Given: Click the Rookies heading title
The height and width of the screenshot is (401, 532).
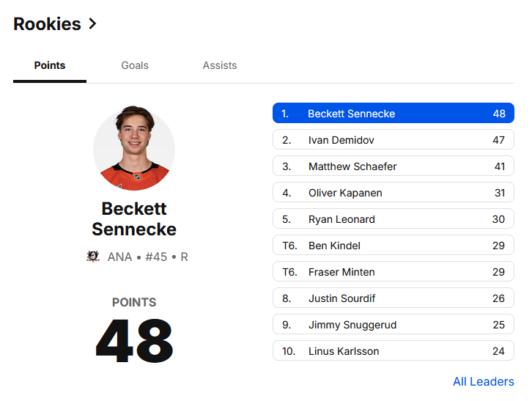Looking at the screenshot, I should pos(47,23).
